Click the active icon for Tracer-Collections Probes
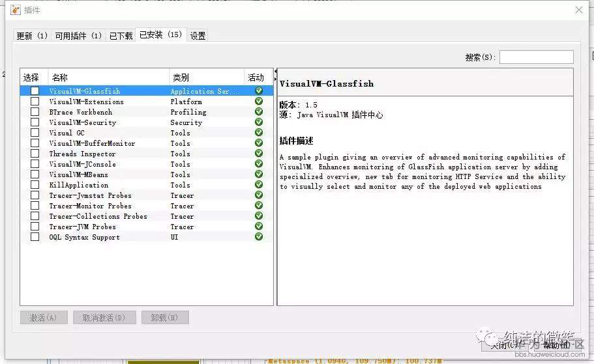This screenshot has height=364, width=594. coord(259,216)
